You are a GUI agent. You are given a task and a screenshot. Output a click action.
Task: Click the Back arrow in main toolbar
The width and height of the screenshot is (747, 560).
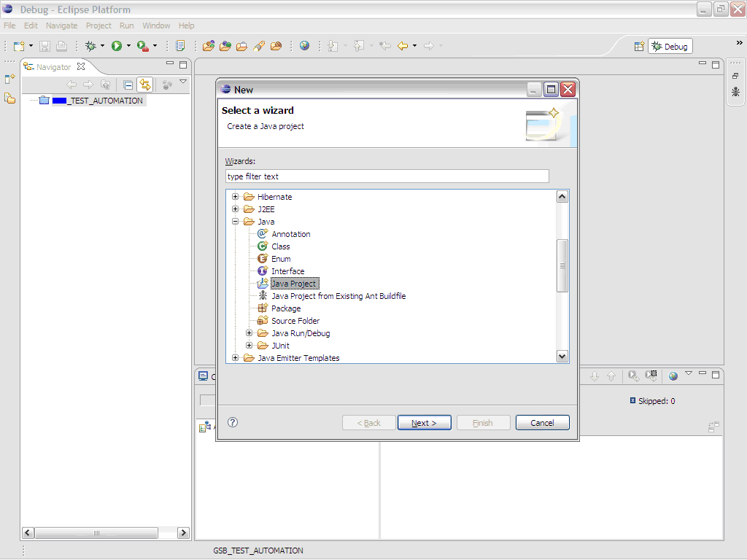(403, 46)
